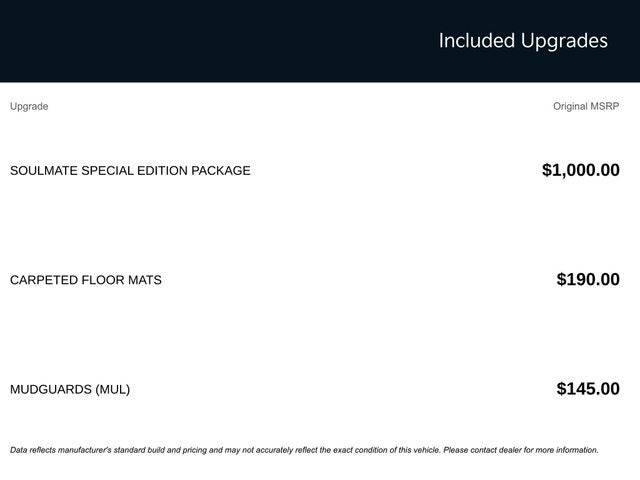
Task: Select the $190.00 price
Action: [588, 280]
